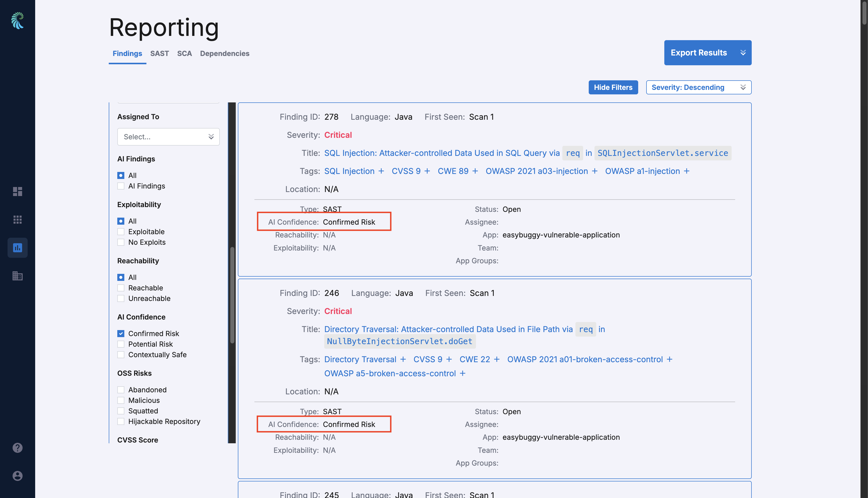
Task: Add the SQL Injection tag plus icon
Action: pyautogui.click(x=381, y=171)
